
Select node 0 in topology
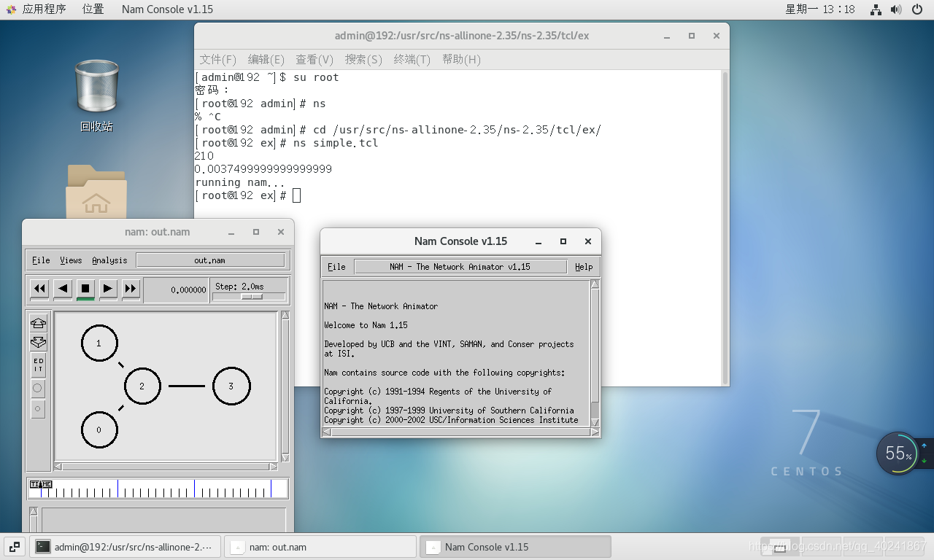[99, 429]
